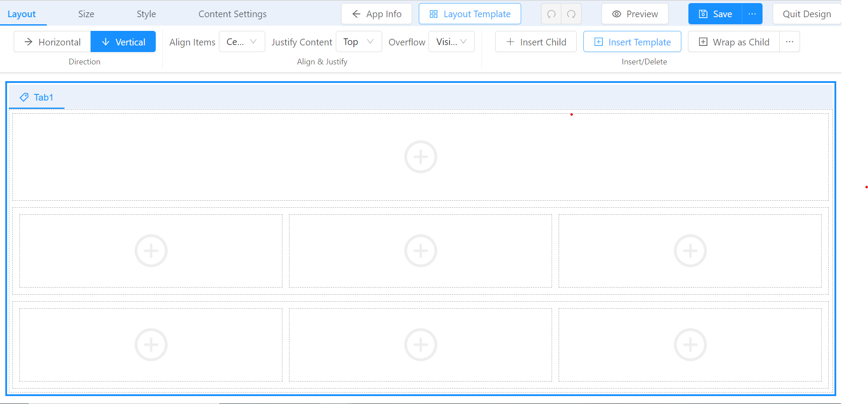Image resolution: width=868 pixels, height=404 pixels.
Task: Add content to bottom row right cell
Action: [x=690, y=345]
